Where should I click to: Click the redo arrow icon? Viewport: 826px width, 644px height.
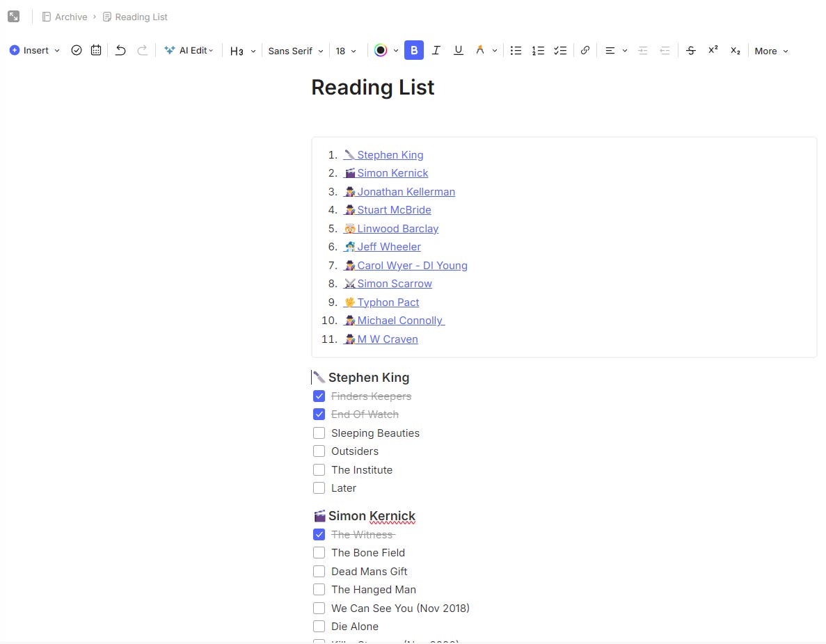pos(142,51)
